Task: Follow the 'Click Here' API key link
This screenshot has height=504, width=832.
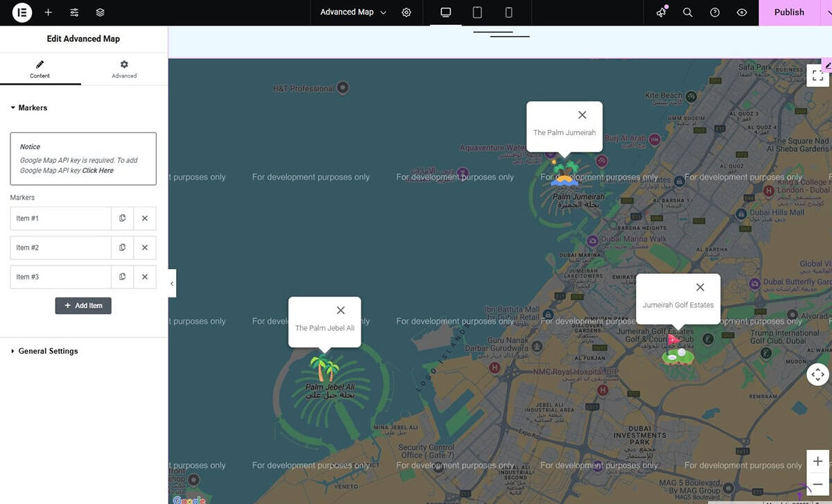Action: click(98, 171)
